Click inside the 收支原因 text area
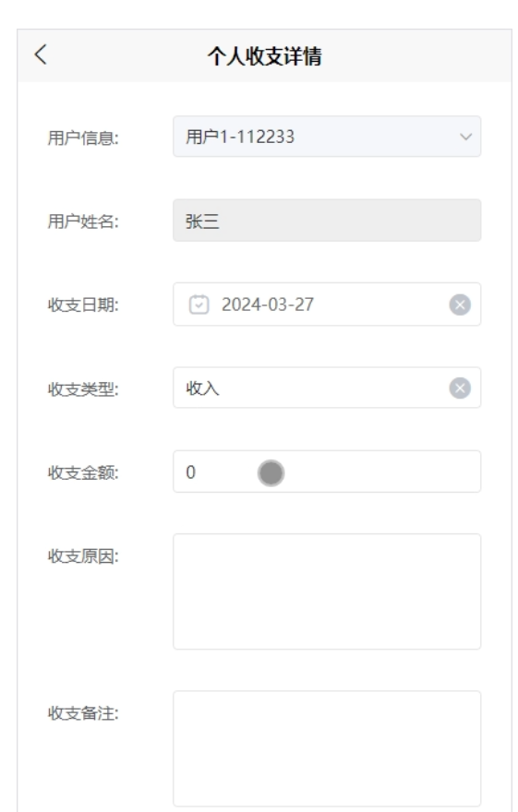 click(x=327, y=591)
